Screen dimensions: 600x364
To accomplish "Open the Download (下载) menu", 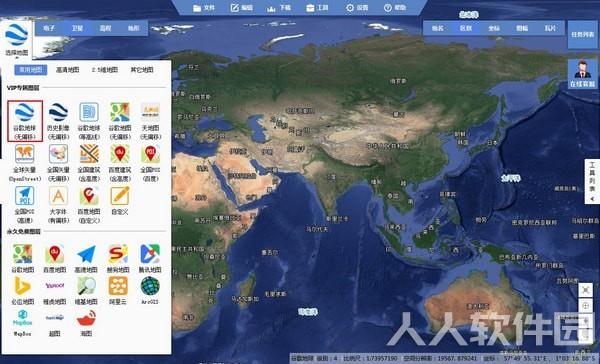I will click(279, 8).
